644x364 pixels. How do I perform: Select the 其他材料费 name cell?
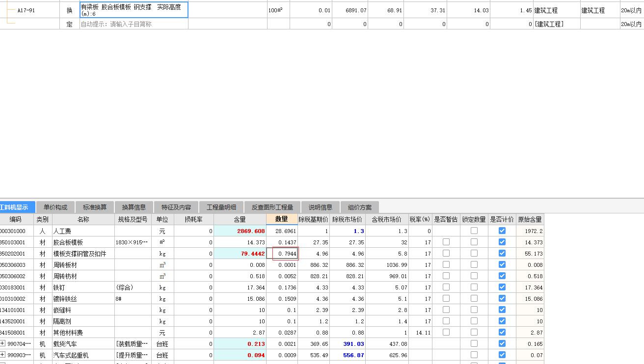pyautogui.click(x=83, y=332)
